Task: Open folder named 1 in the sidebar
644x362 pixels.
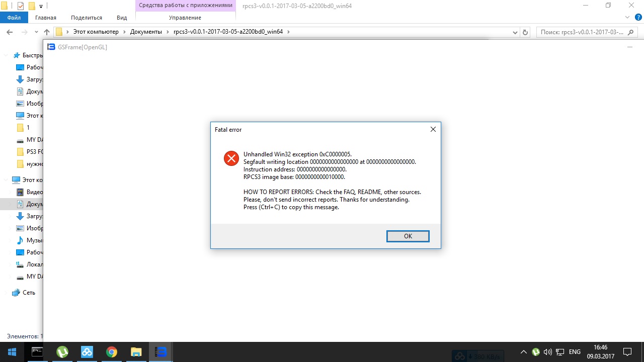Action: tap(28, 128)
